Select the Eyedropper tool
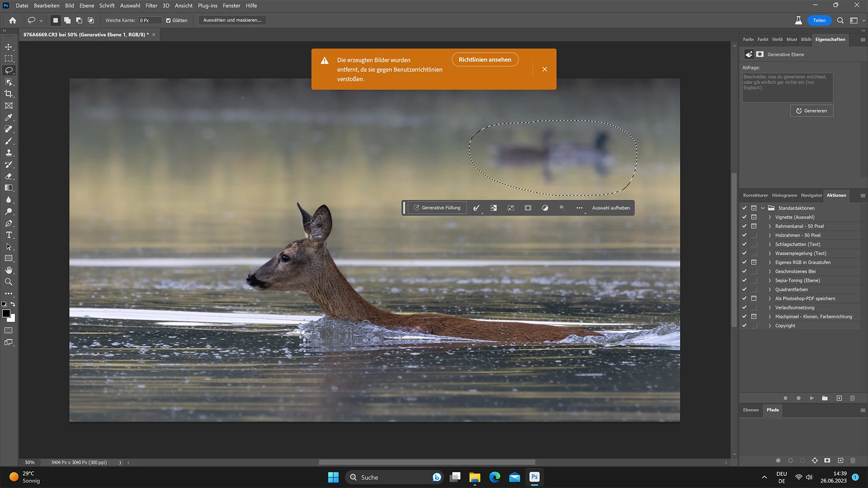The height and width of the screenshot is (488, 868). [9, 117]
